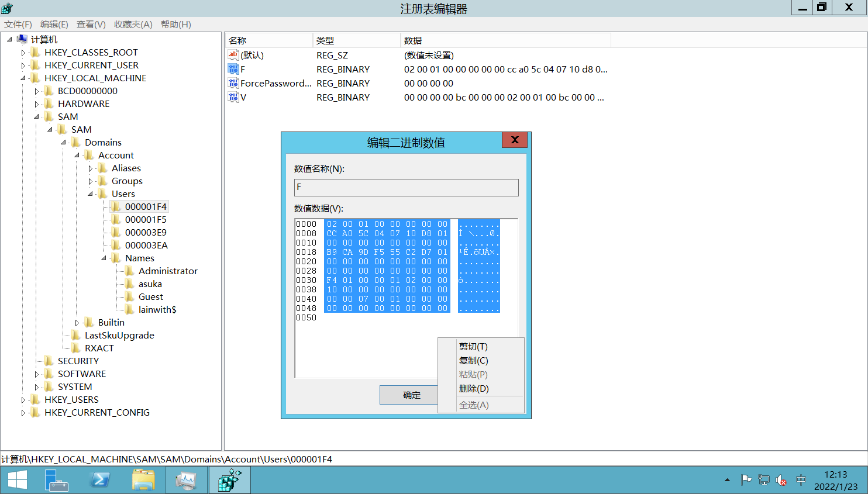Image resolution: width=868 pixels, height=494 pixels.
Task: Expand Groups node
Action: pos(91,181)
